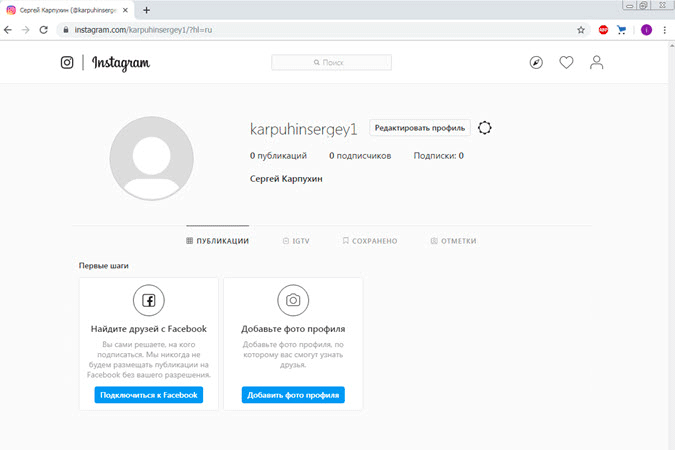Screen dimensions: 675x450
Task: Focus the Поиск search field
Action: 331,62
